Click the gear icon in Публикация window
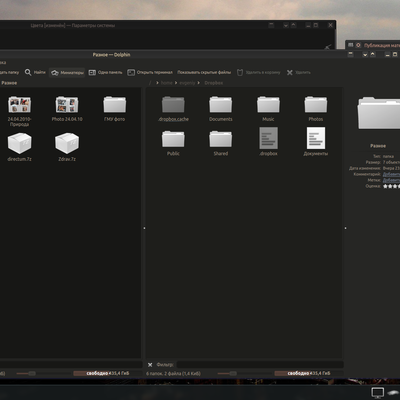Viewport: 400px width, 400px height. coord(358,45)
